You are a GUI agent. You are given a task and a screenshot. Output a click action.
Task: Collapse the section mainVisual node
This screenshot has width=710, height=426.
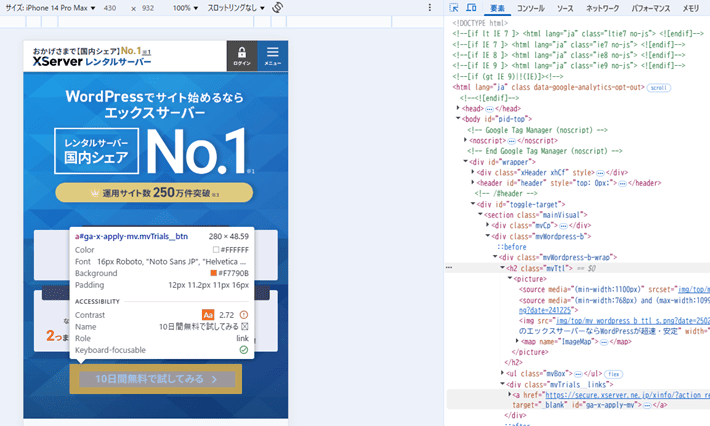click(x=480, y=215)
